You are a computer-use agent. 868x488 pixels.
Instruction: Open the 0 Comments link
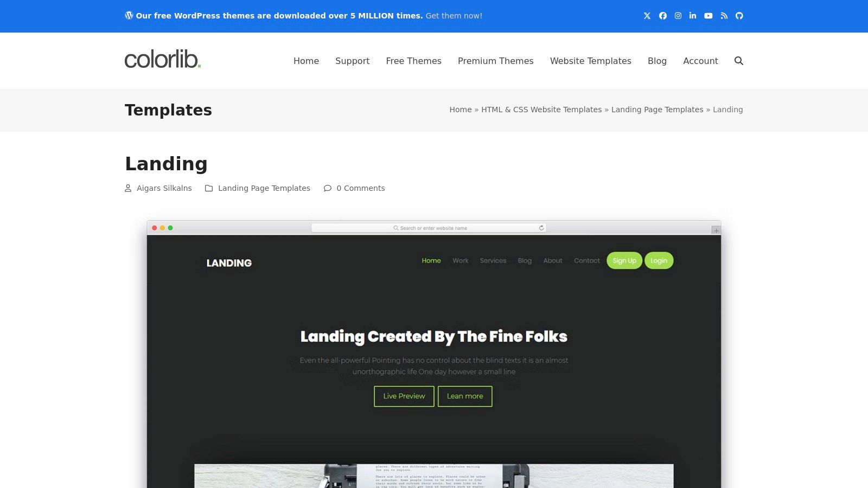click(x=360, y=188)
